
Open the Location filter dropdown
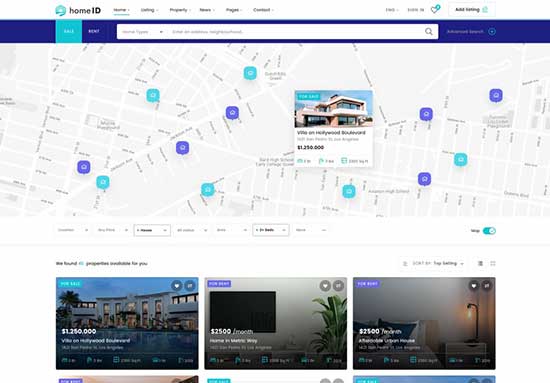click(73, 230)
